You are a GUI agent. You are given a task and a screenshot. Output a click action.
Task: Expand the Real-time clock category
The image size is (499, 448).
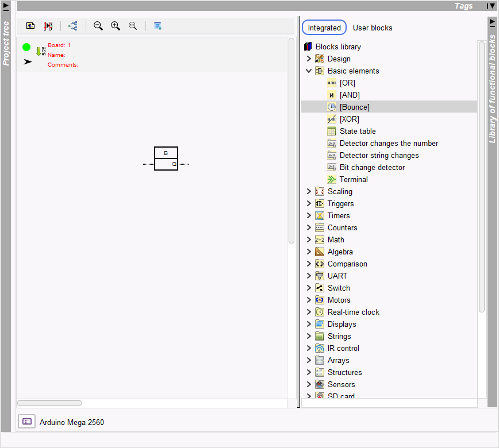pos(309,312)
